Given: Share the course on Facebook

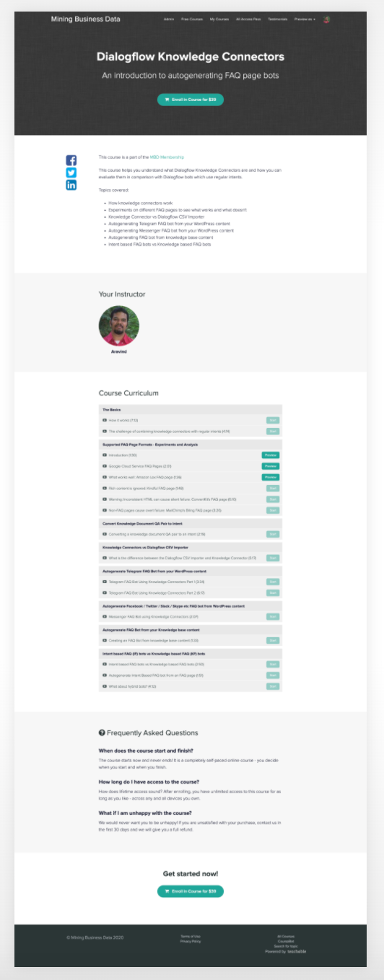Looking at the screenshot, I should coord(71,160).
